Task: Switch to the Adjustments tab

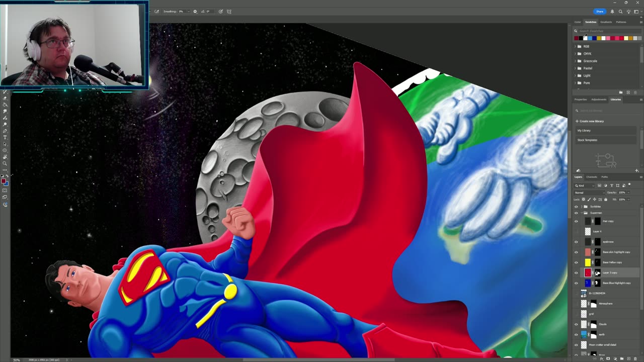Action: tap(599, 100)
